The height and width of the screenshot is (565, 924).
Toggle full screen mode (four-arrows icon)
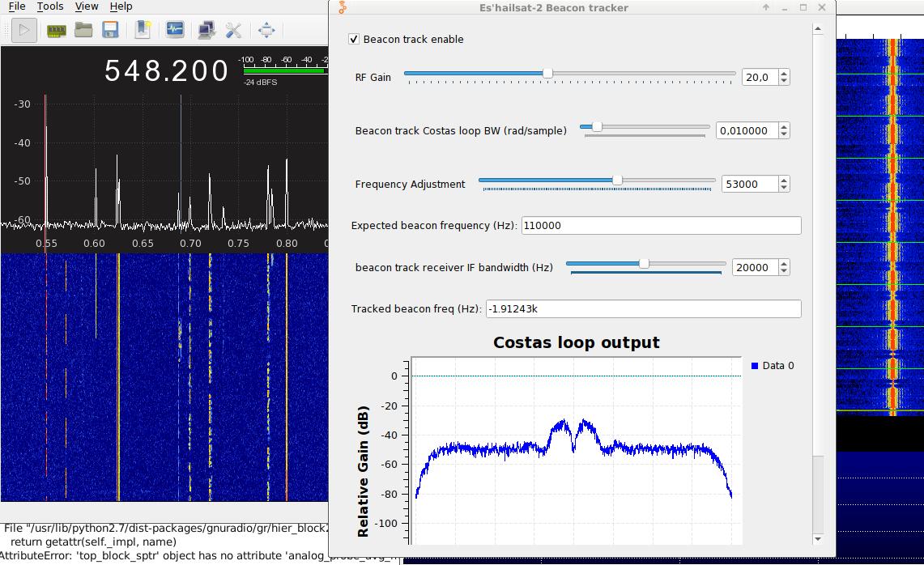(x=266, y=30)
